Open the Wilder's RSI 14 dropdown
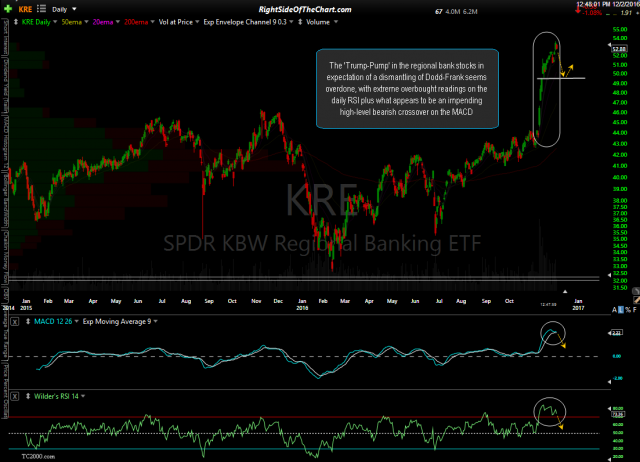 (x=83, y=396)
